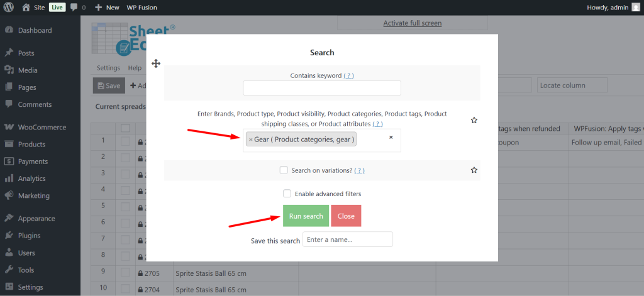Click title cell in row 9
The width and height of the screenshot is (644, 296).
[236, 273]
